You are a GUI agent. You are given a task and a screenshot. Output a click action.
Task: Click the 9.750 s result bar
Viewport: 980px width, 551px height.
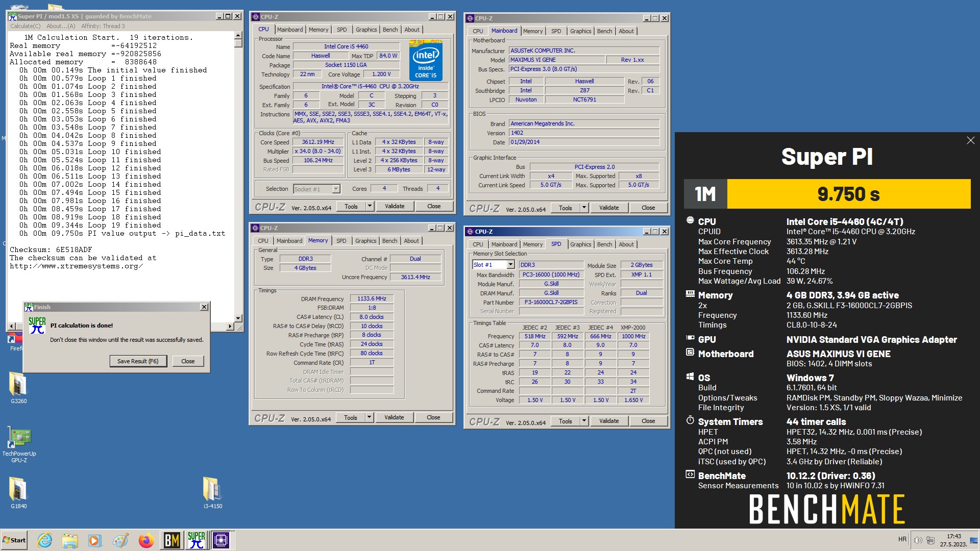[848, 194]
